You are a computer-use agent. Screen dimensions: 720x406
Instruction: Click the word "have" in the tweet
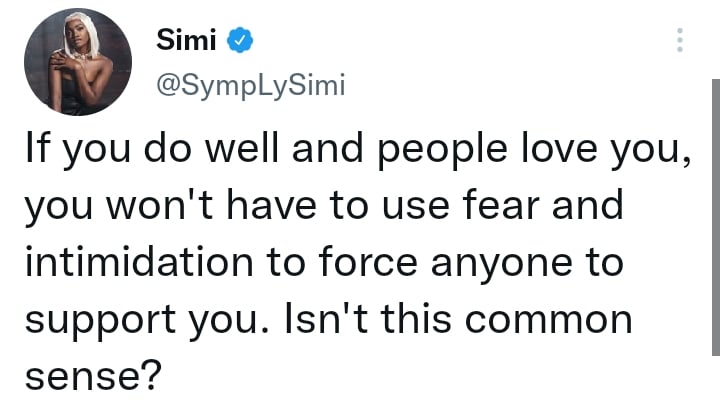(x=271, y=205)
